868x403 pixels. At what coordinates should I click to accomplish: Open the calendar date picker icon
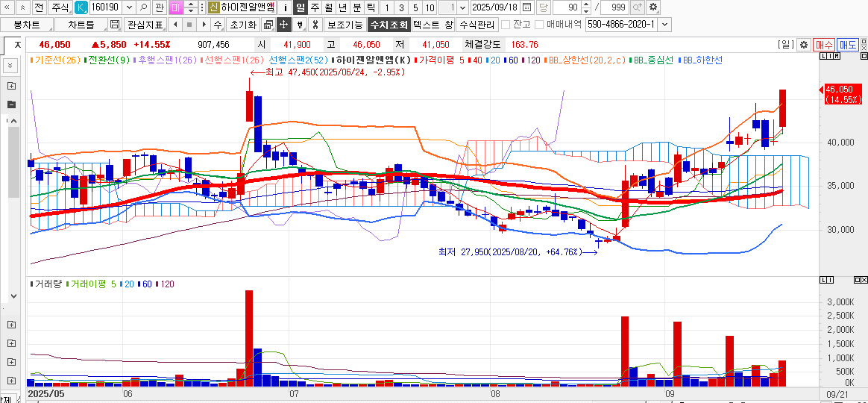click(x=527, y=7)
